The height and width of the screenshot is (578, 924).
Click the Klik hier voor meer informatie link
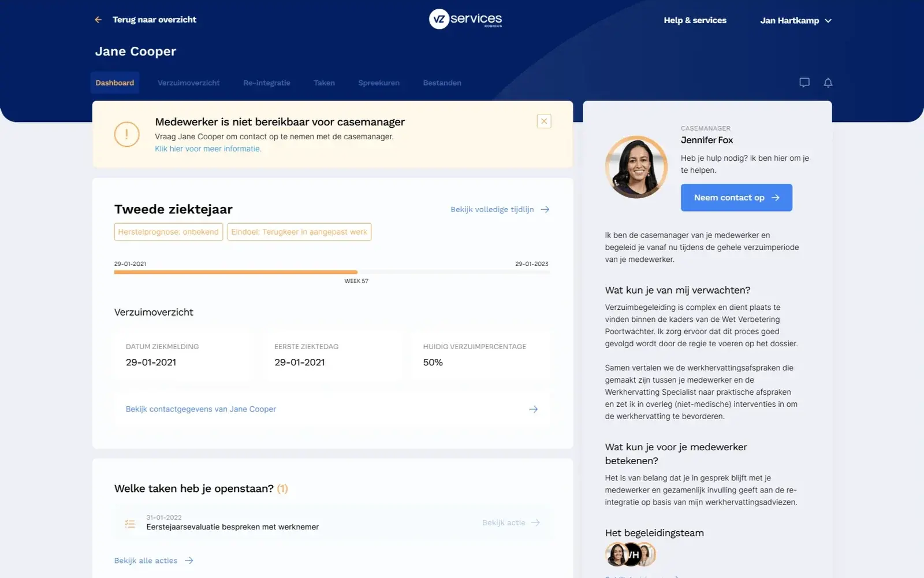pyautogui.click(x=208, y=149)
